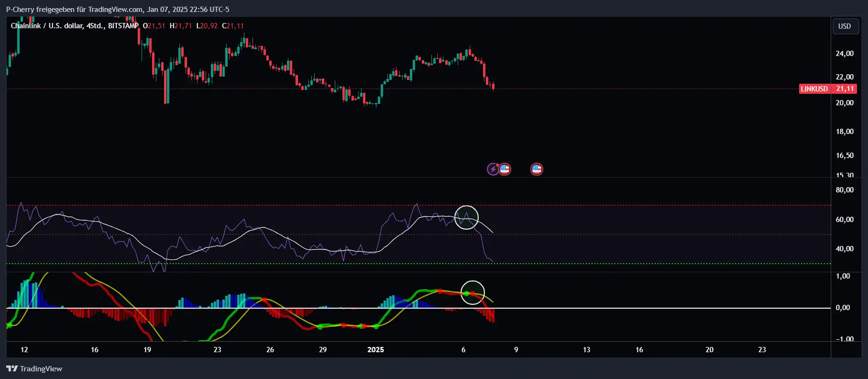
Task: Click the standalone US flag event icon
Action: (x=537, y=169)
